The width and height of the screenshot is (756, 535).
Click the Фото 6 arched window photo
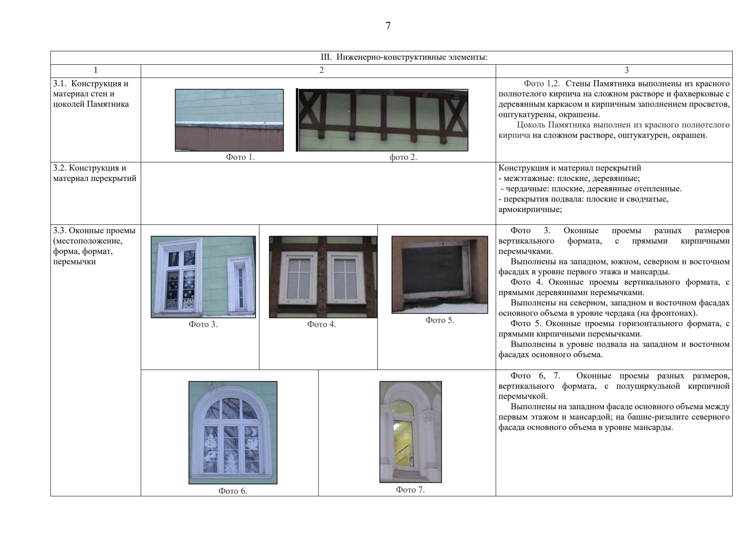pos(233,432)
